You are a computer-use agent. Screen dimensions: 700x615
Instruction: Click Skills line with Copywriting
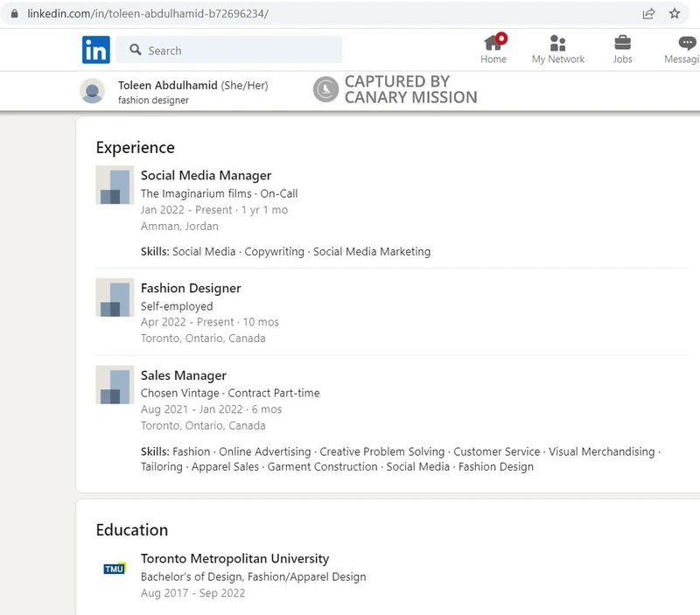tap(286, 252)
